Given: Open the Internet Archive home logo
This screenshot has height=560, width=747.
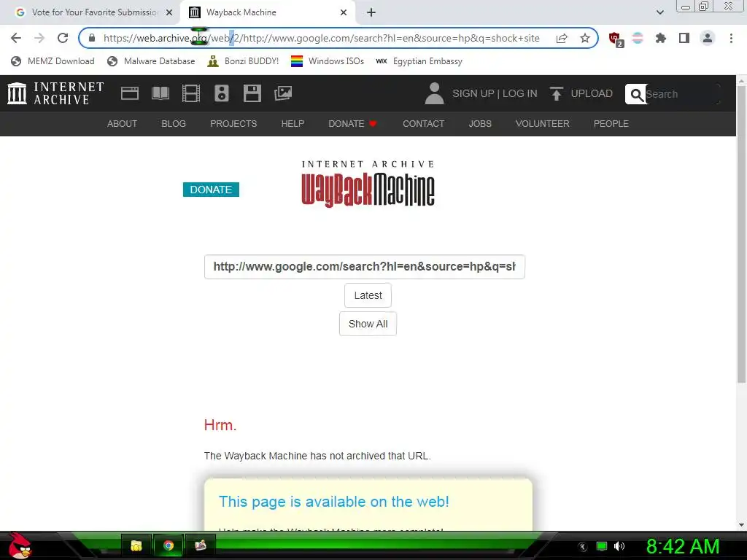Looking at the screenshot, I should pyautogui.click(x=55, y=93).
